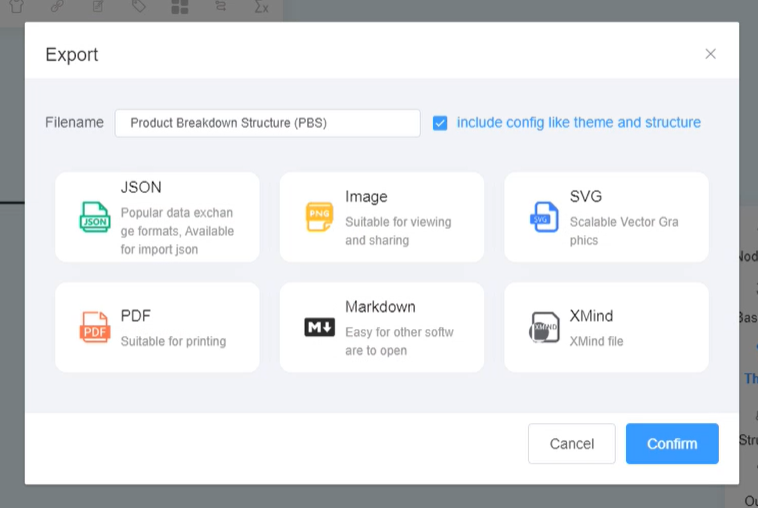The width and height of the screenshot is (758, 508).
Task: Select the JSON export format icon
Action: pyautogui.click(x=95, y=217)
